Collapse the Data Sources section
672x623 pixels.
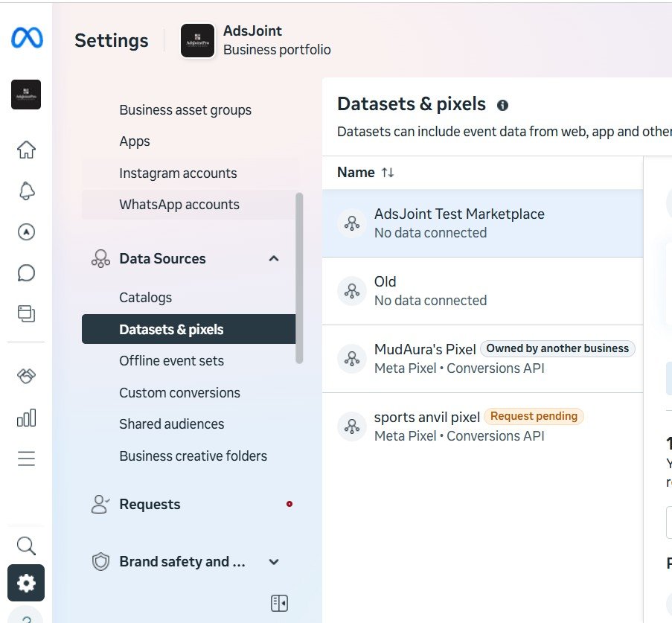point(274,258)
